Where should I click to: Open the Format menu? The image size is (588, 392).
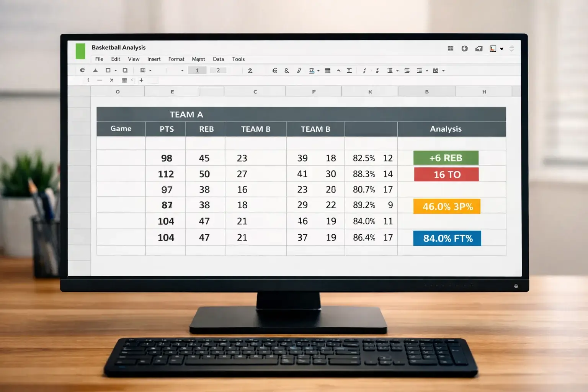(176, 59)
